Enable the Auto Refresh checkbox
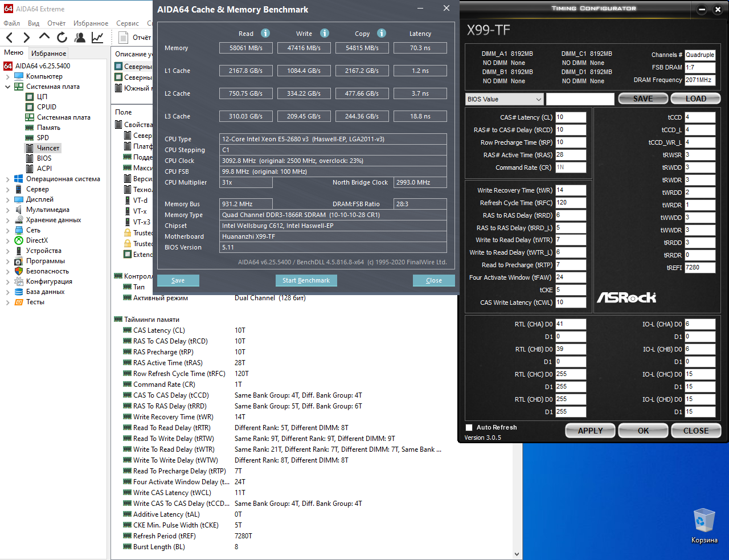Screen dimensions: 729x560 [469, 427]
